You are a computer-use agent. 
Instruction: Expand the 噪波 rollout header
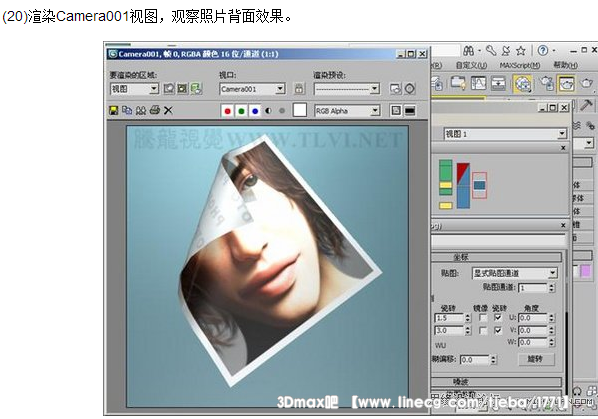[x=496, y=381]
